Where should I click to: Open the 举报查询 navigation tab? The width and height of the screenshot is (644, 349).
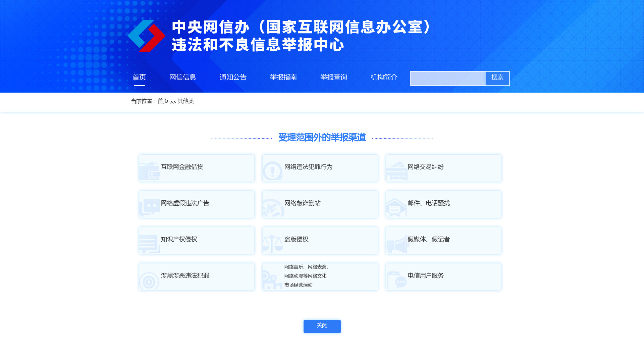[334, 77]
